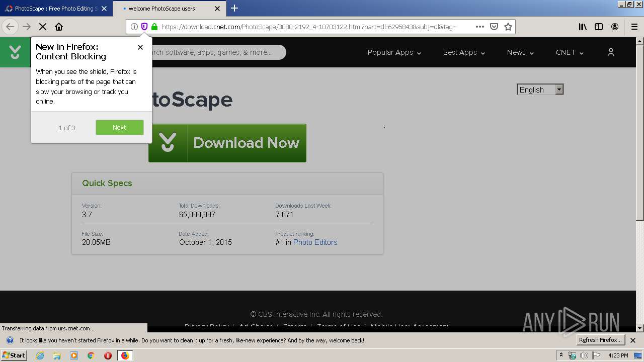Stop loading the page

43,27
